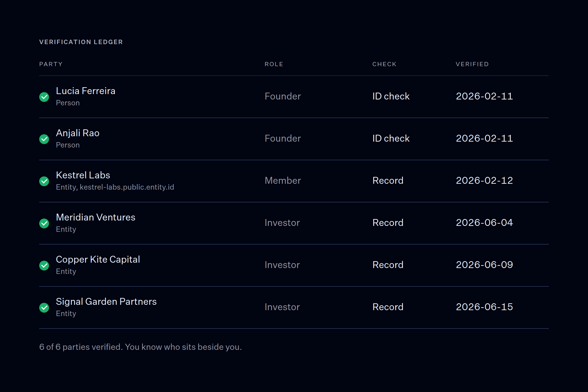This screenshot has height=392, width=588.
Task: Click the VERIFICATION LEDGER title
Action: click(81, 42)
